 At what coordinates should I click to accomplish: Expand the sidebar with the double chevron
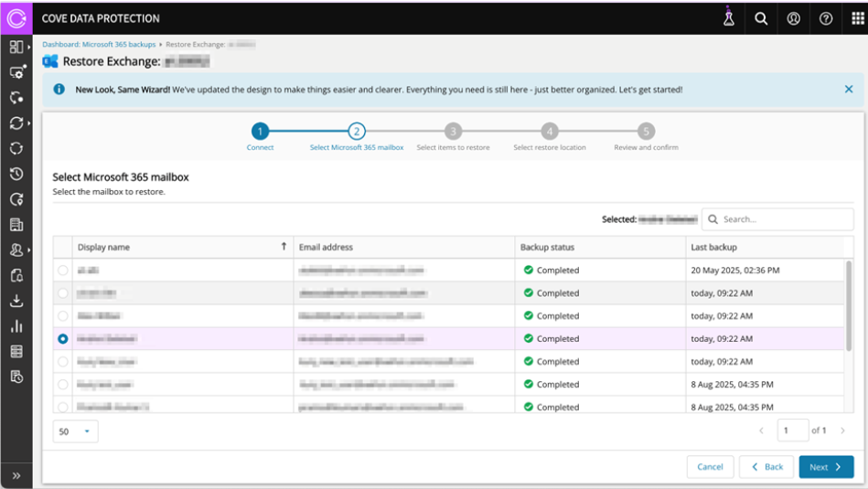pos(16,475)
